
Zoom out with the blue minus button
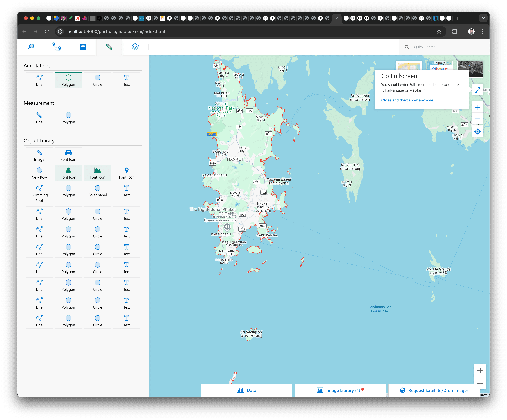click(x=477, y=119)
